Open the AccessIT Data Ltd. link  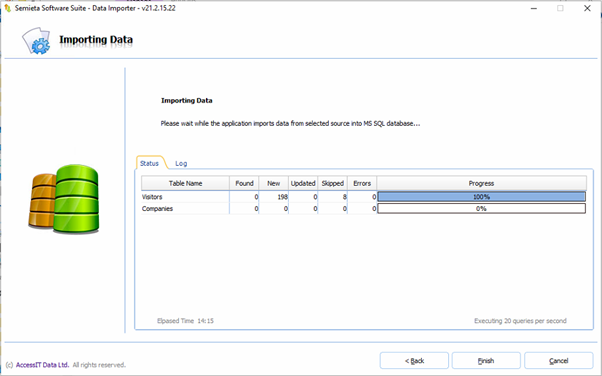tap(42, 364)
